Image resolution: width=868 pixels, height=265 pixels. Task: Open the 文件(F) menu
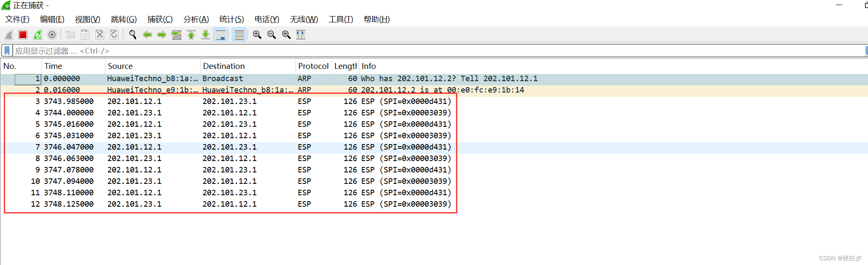[x=17, y=19]
